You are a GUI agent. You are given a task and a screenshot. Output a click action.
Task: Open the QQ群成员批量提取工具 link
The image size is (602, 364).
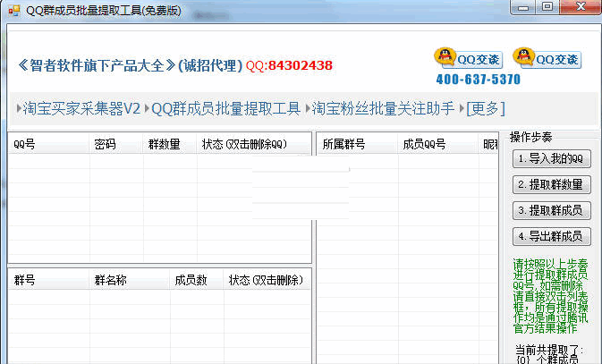(225, 108)
